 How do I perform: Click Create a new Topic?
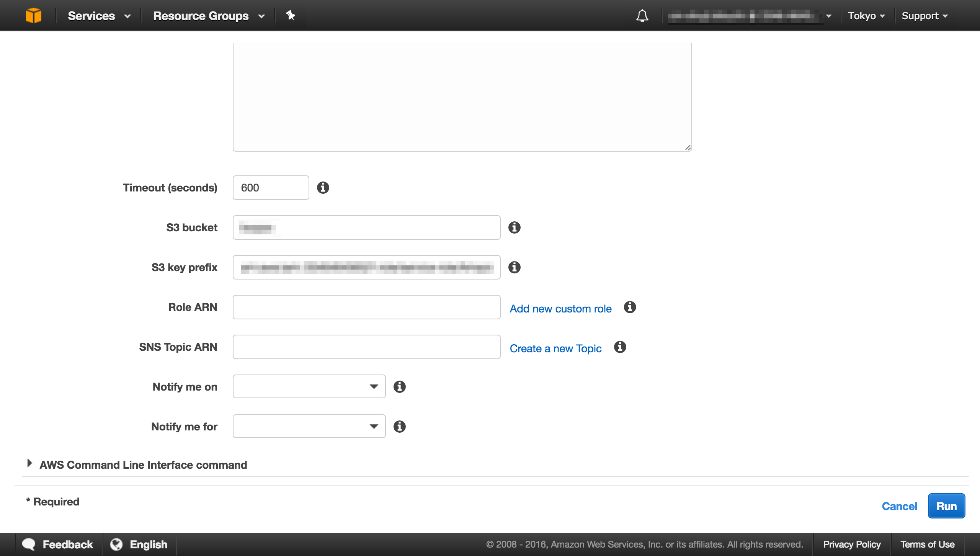pyautogui.click(x=555, y=348)
